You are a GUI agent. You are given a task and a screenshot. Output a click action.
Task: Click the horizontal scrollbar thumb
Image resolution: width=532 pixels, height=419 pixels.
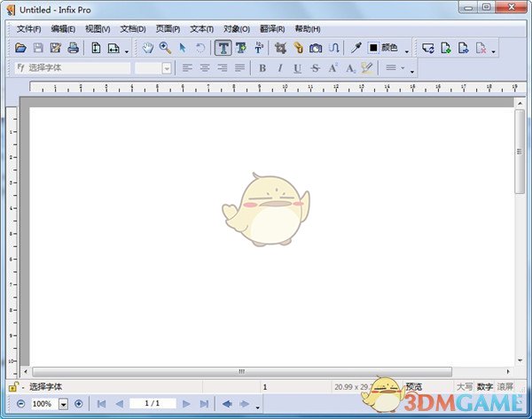point(242,371)
